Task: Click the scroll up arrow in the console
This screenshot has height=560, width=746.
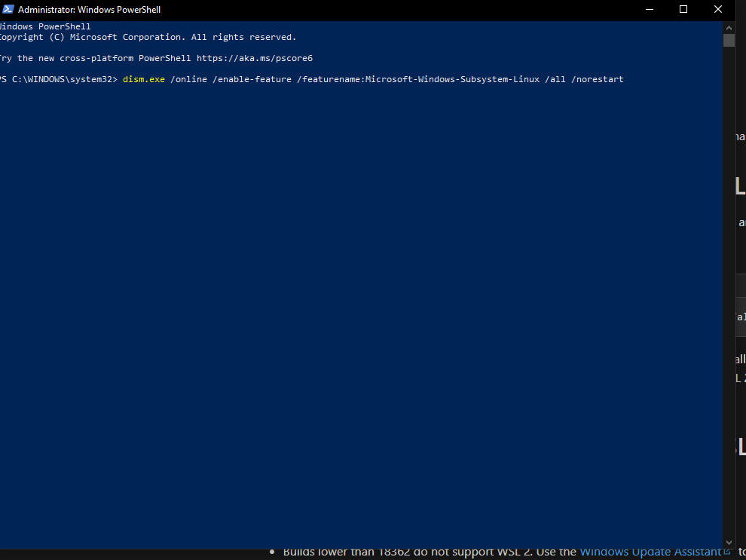Action: coord(729,26)
